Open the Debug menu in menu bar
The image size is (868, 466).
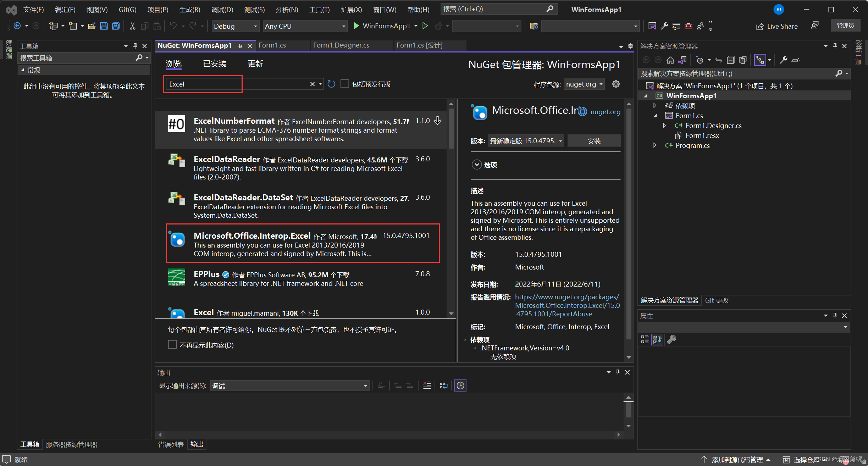pyautogui.click(x=222, y=10)
